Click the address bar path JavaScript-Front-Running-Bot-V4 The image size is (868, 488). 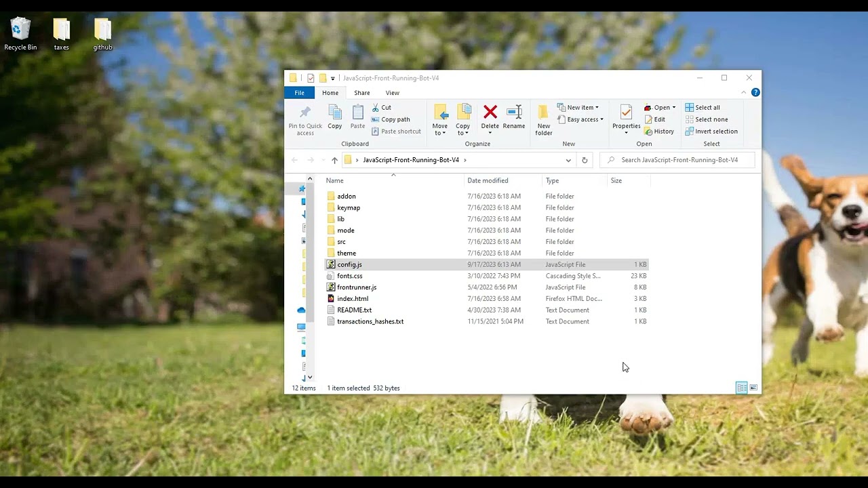click(411, 160)
